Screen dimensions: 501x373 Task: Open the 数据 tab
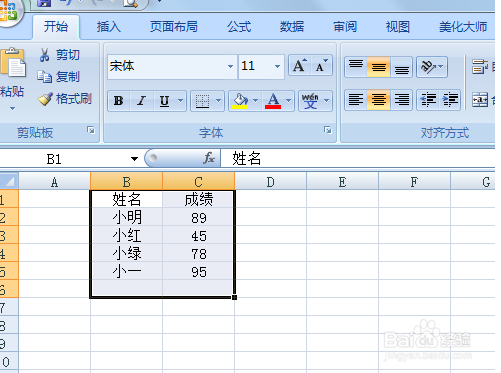[x=292, y=27]
